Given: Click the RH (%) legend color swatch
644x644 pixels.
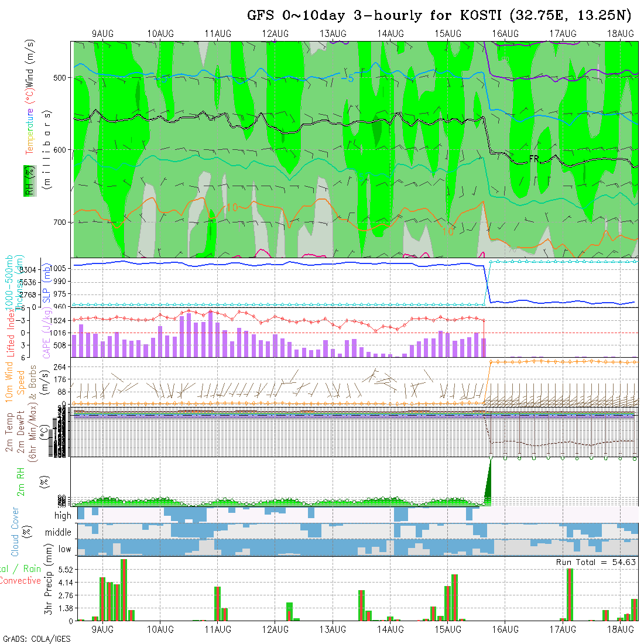Looking at the screenshot, I should 30,181.
